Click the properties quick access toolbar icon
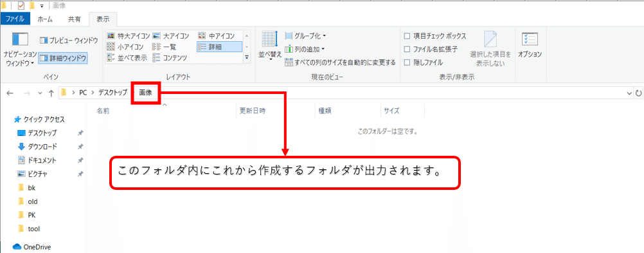The width and height of the screenshot is (644, 253). (x=21, y=6)
